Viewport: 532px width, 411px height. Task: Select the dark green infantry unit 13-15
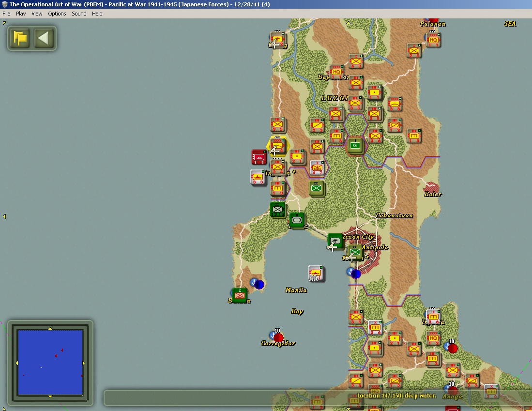click(x=277, y=210)
